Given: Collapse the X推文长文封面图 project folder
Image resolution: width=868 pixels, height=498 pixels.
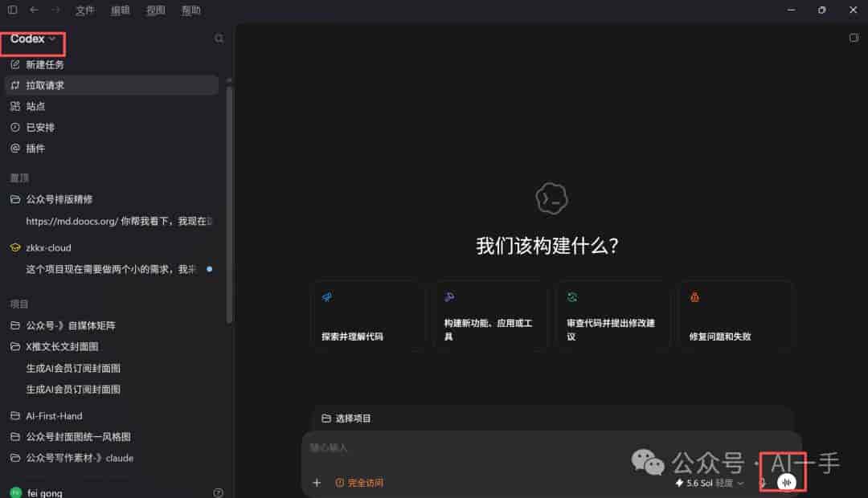Looking at the screenshot, I should (x=111, y=346).
